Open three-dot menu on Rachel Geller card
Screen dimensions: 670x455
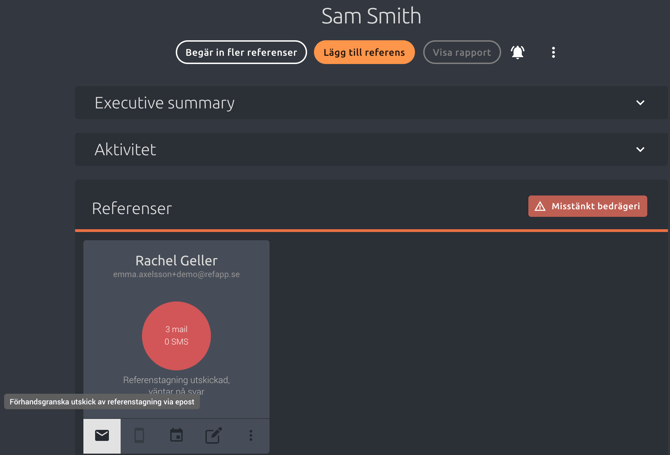pos(251,435)
